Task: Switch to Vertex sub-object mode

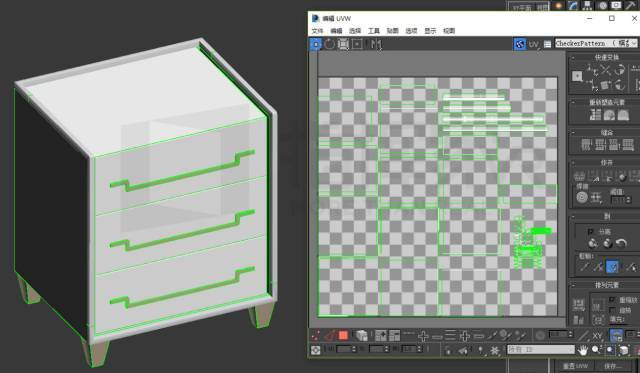Action: tap(316, 336)
